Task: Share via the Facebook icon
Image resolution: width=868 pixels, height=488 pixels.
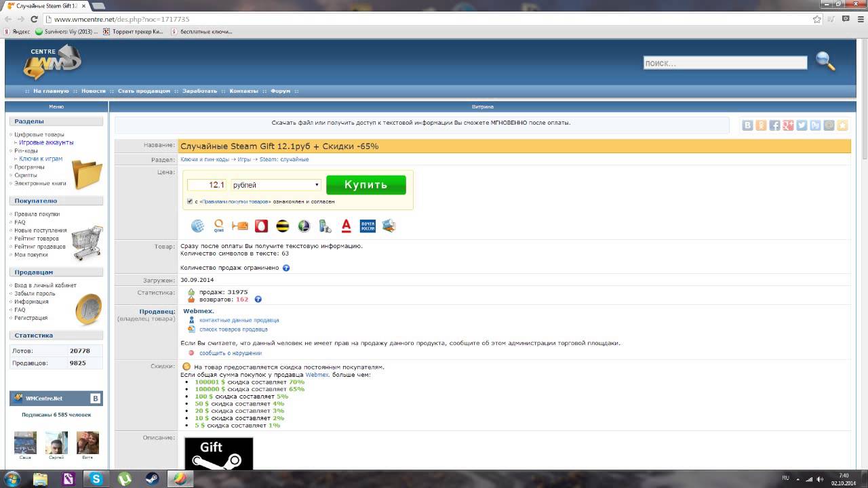Action: click(774, 125)
